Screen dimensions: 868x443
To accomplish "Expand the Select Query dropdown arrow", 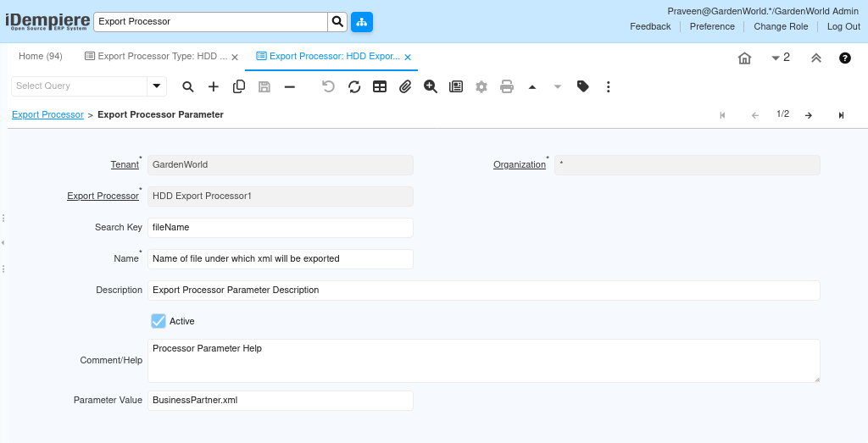I will click(x=157, y=86).
